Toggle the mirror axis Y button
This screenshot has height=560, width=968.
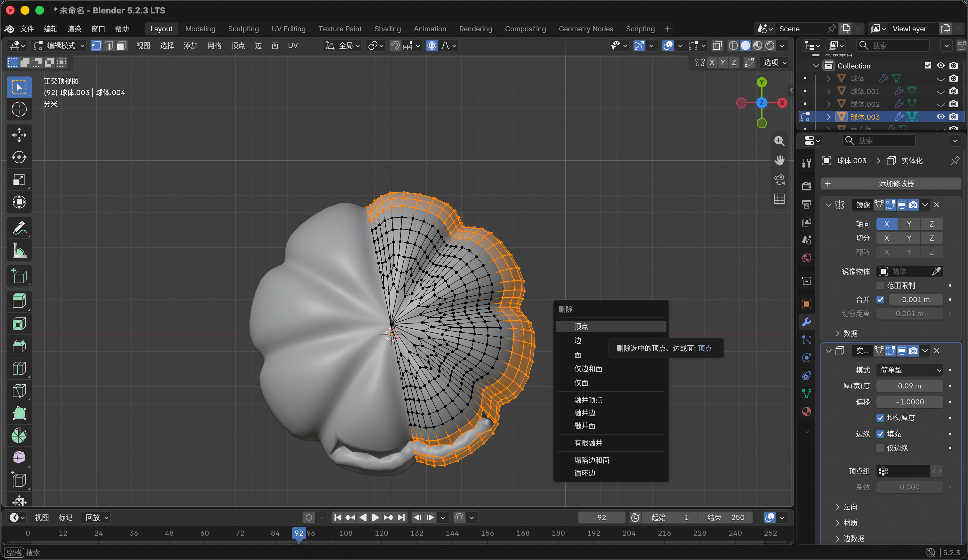click(x=909, y=224)
